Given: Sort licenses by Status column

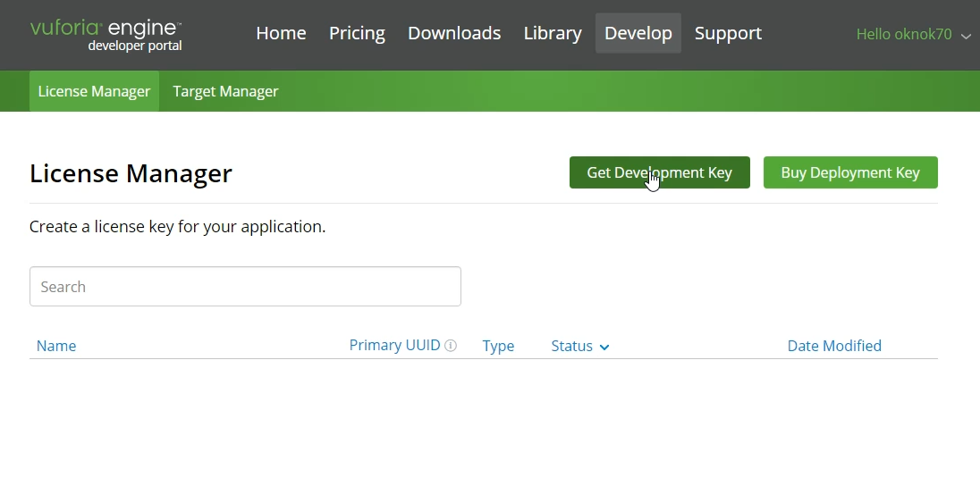Looking at the screenshot, I should (x=572, y=346).
